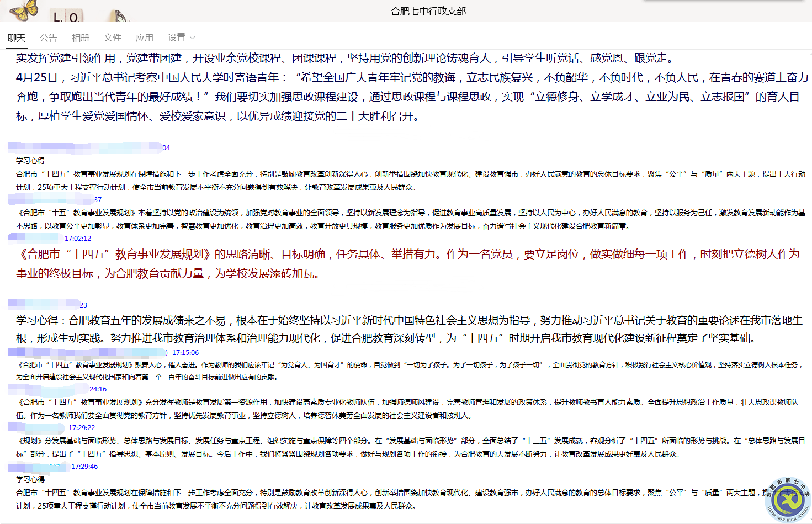The image size is (812, 524).
Task: Click the timestamp 17:02:12
Action: [78, 238]
